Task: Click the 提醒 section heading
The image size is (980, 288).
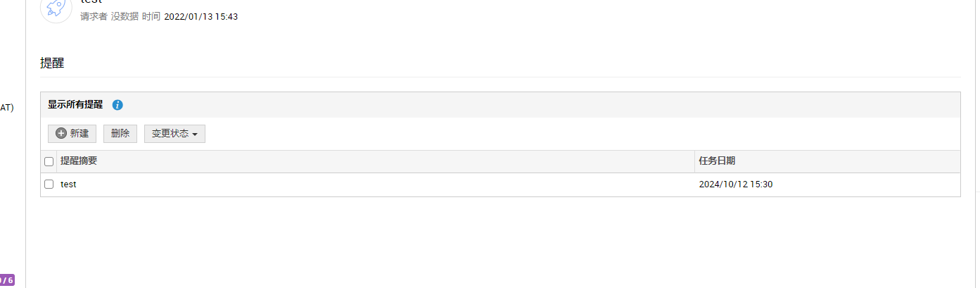Action: coord(52,63)
